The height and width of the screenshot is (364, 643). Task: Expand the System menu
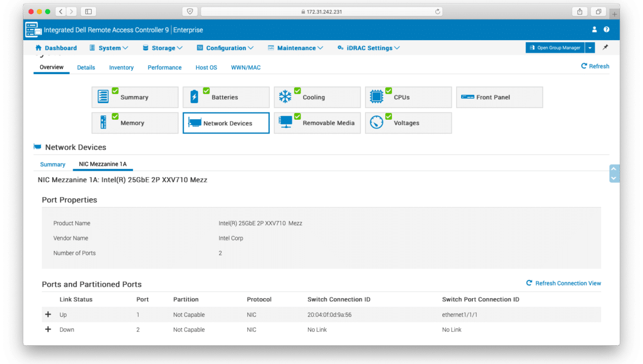tap(109, 48)
